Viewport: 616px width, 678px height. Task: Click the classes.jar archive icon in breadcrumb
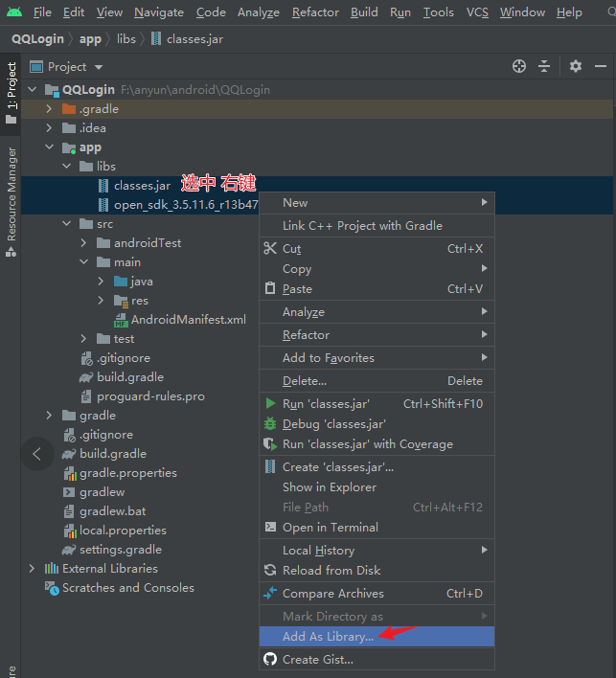[x=156, y=39]
